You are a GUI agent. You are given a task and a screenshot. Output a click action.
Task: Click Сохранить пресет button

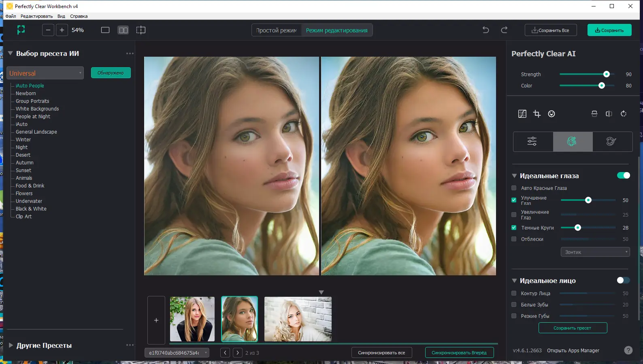pos(573,328)
